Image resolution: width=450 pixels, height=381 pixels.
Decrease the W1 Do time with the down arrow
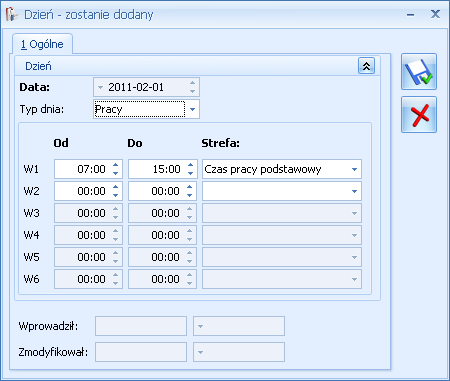[190, 173]
